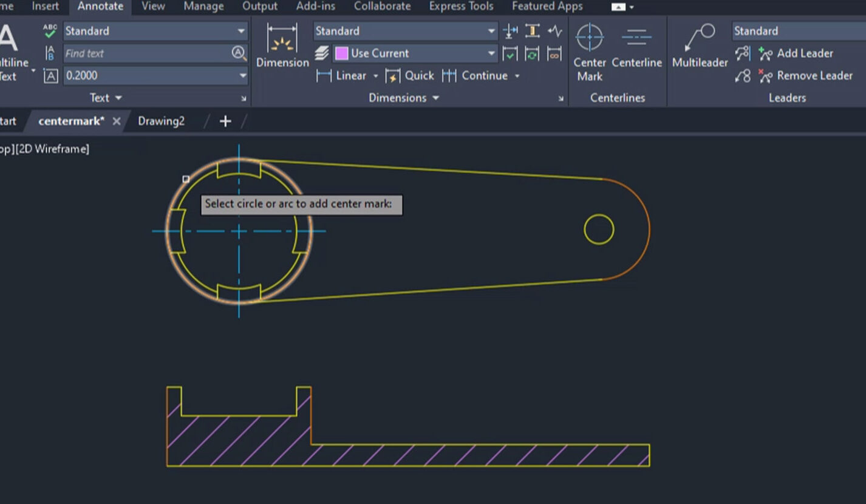The height and width of the screenshot is (504, 866).
Task: Open the text style Standard dropdown
Action: (x=241, y=31)
